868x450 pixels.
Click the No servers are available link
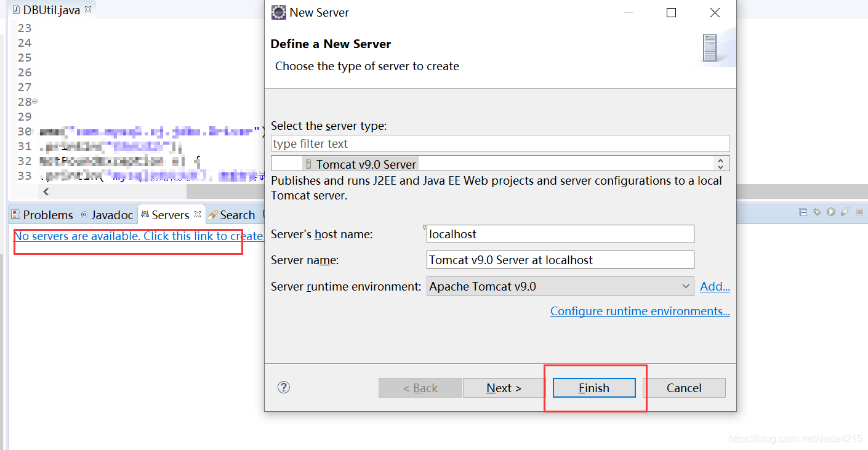pyautogui.click(x=139, y=236)
